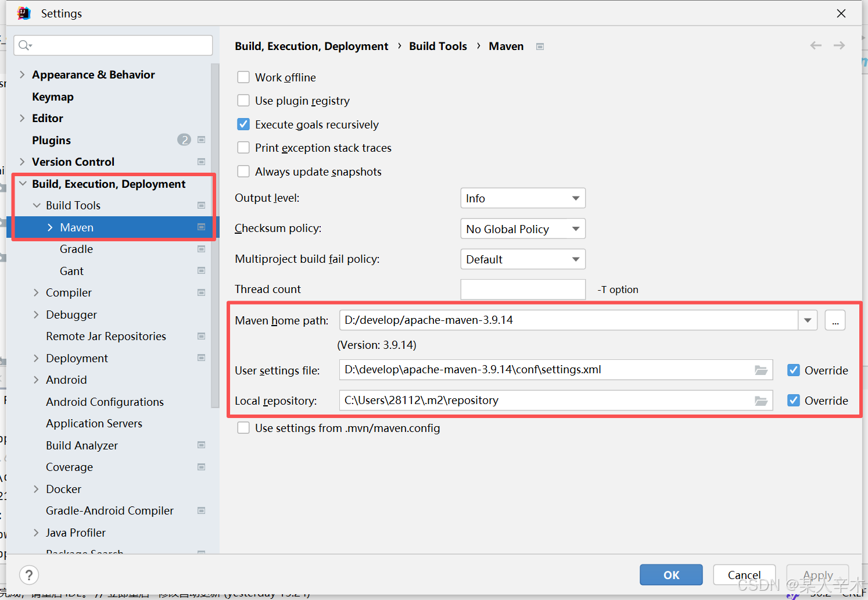Screen dimensions: 868x600
Task: Expand the Android node
Action: pyautogui.click(x=36, y=380)
